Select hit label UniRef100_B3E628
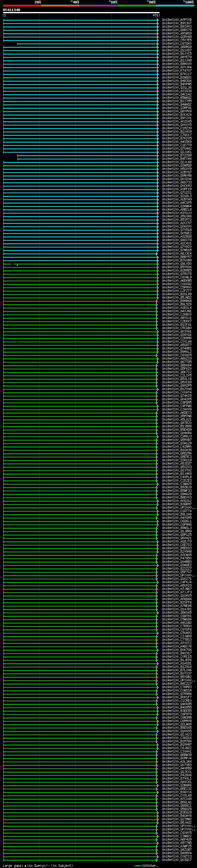 pyautogui.click(x=176, y=812)
